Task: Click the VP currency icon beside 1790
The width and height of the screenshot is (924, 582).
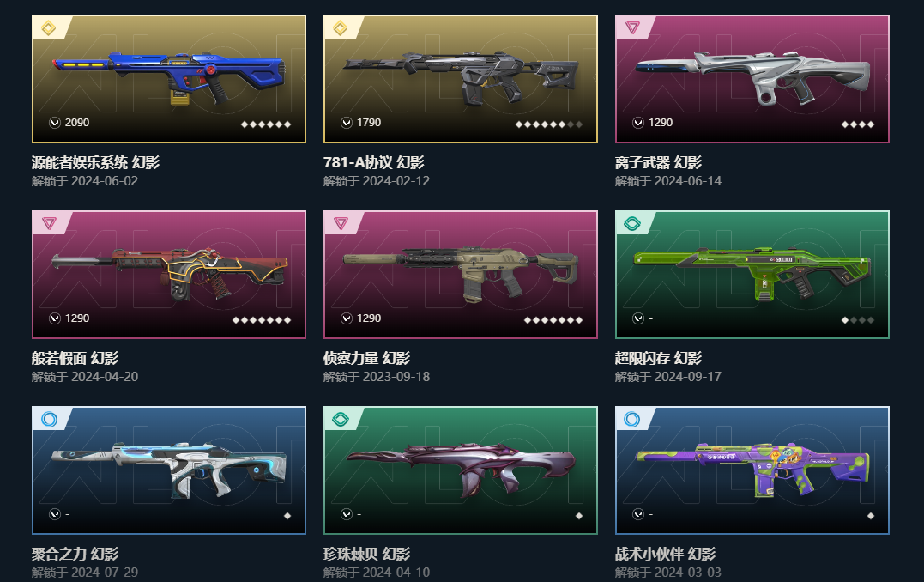Action: point(347,123)
